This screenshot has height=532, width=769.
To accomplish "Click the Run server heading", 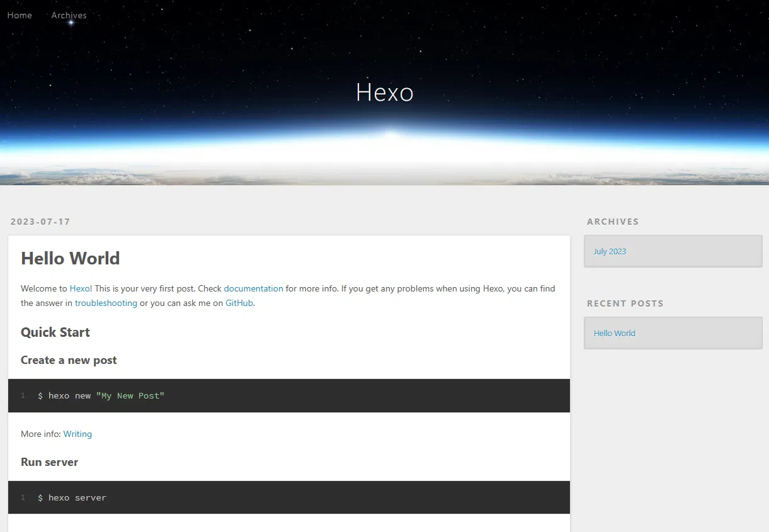I will 49,462.
